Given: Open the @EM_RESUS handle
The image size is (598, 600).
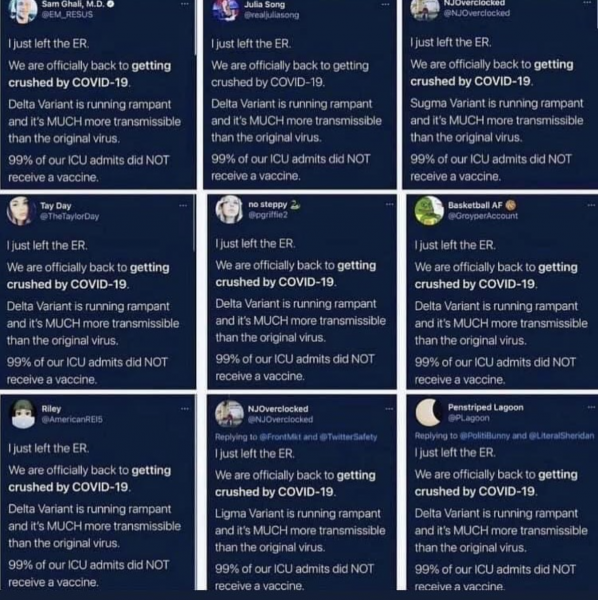Looking at the screenshot, I should click(67, 15).
